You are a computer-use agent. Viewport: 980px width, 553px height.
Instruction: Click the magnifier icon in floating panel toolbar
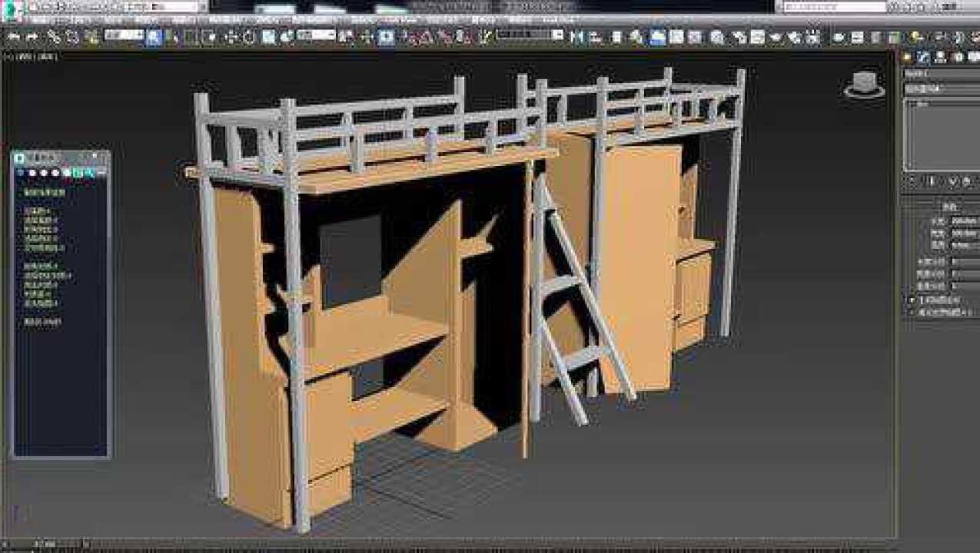pyautogui.click(x=89, y=173)
